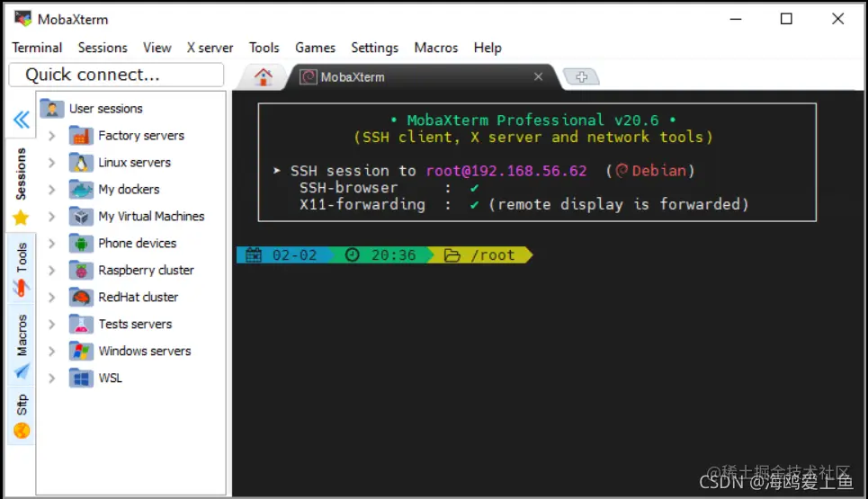Image resolution: width=868 pixels, height=499 pixels.
Task: Open the View menu
Action: tap(157, 48)
